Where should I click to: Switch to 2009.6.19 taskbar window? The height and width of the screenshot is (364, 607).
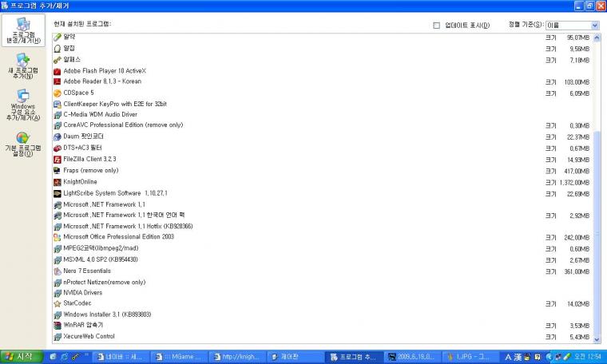[411, 357]
